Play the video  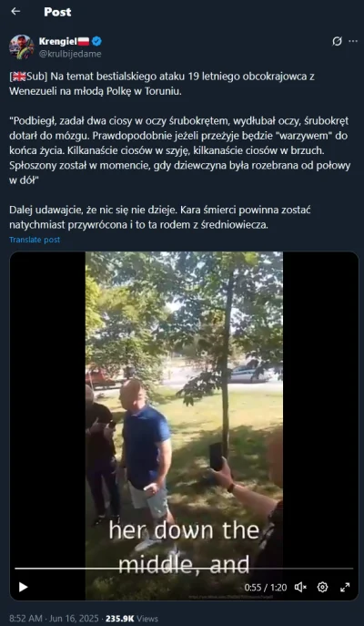pos(23,587)
